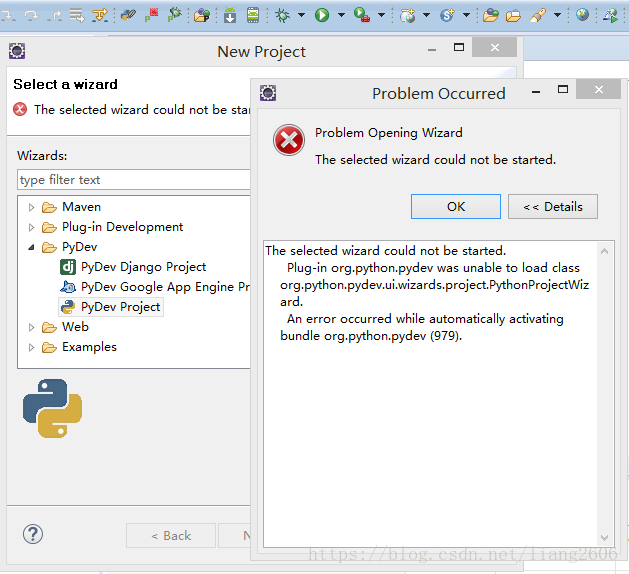Expand the Plug-in Development folder

click(31, 227)
